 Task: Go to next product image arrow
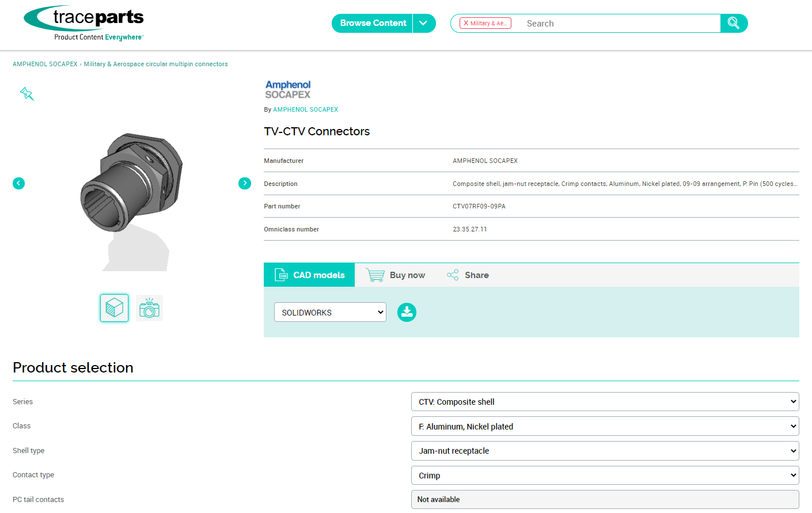point(245,183)
